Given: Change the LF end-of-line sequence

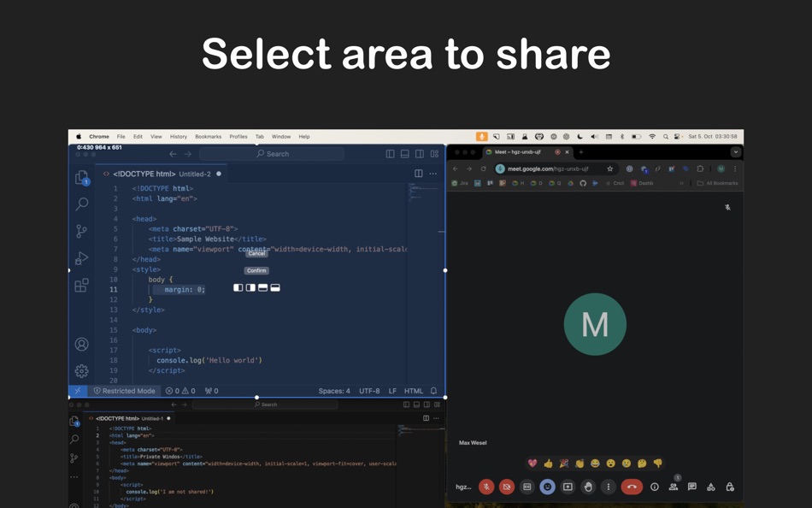Looking at the screenshot, I should [392, 391].
